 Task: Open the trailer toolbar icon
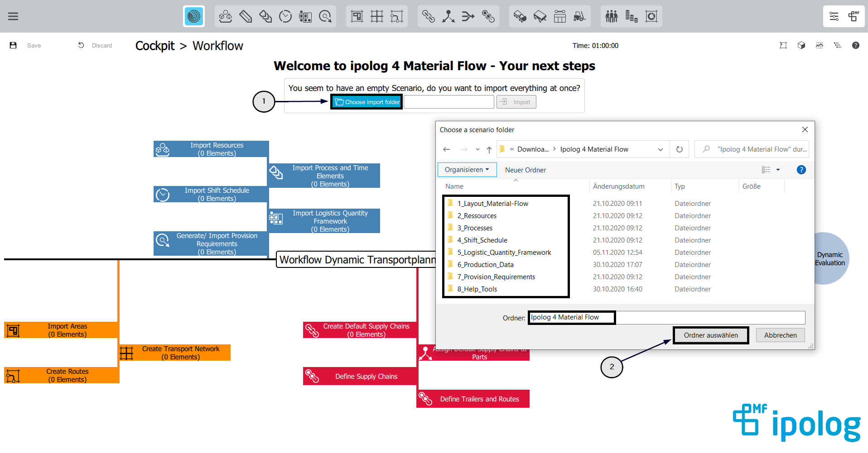coord(540,17)
